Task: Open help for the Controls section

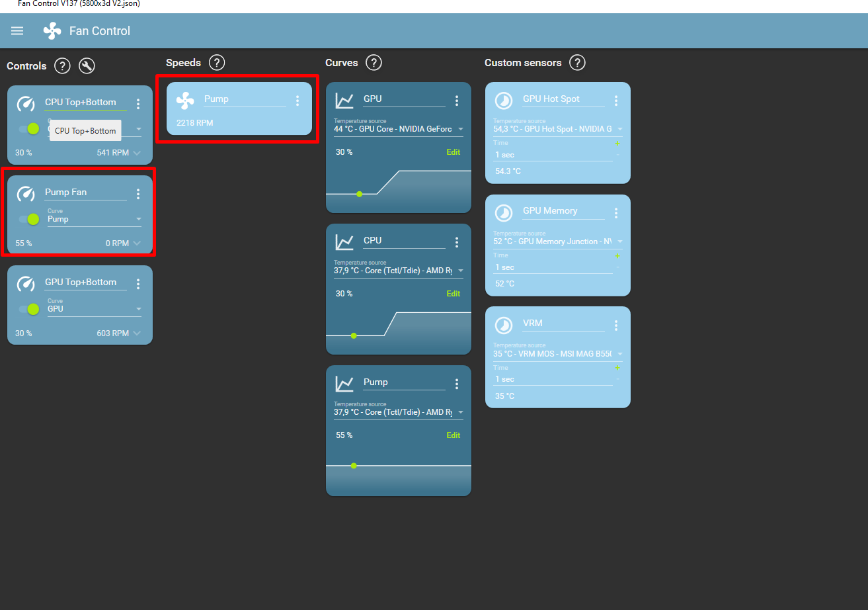Action: (x=62, y=66)
